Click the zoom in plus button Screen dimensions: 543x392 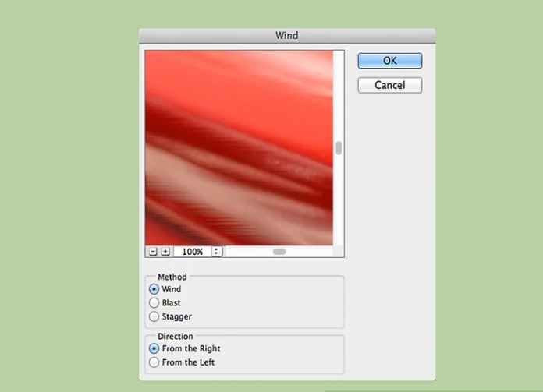tap(165, 252)
